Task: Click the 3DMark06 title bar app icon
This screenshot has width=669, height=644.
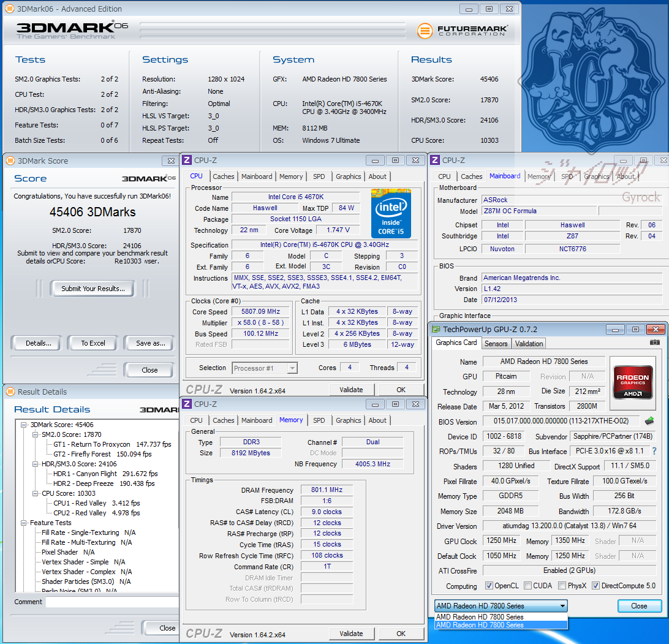Action: click(x=9, y=9)
